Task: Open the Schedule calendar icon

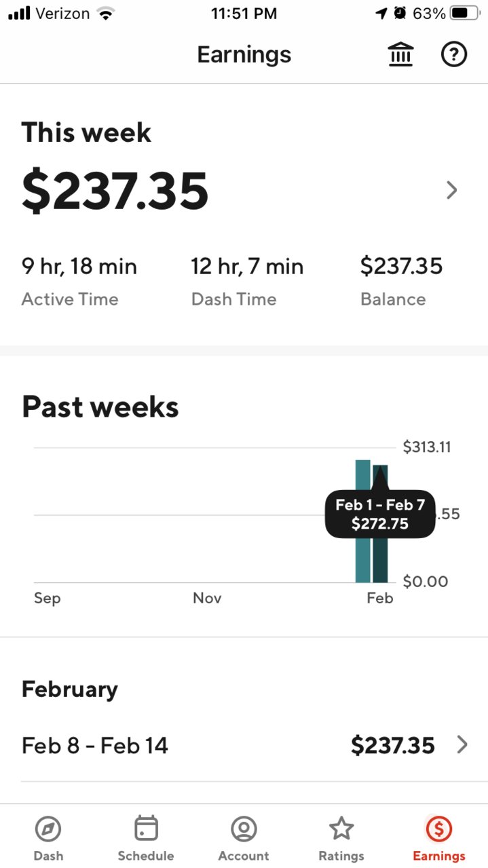Action: pyautogui.click(x=146, y=829)
